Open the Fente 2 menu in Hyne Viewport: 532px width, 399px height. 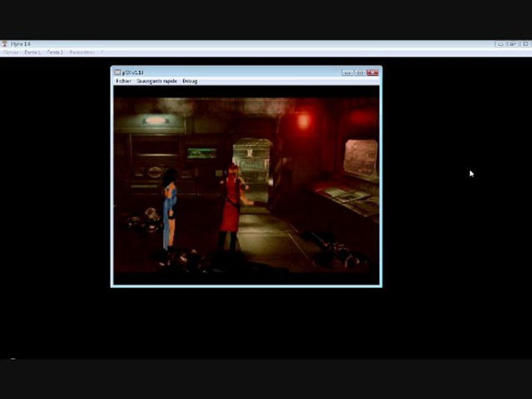(x=55, y=52)
